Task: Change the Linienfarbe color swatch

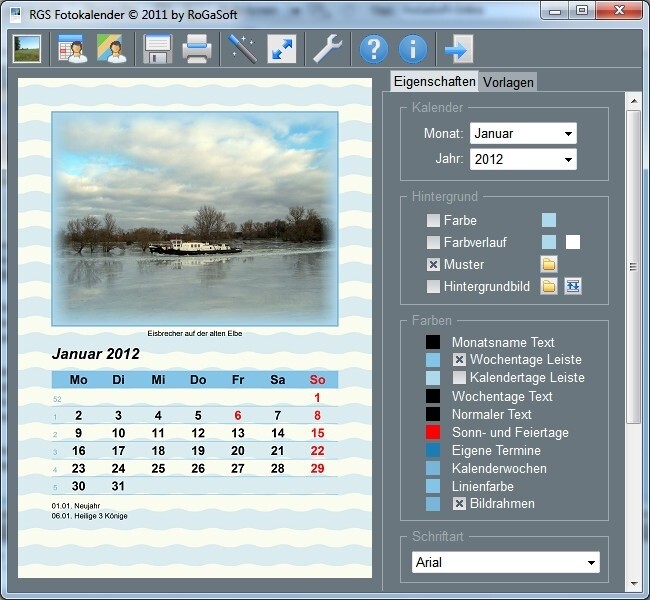Action: coord(433,486)
